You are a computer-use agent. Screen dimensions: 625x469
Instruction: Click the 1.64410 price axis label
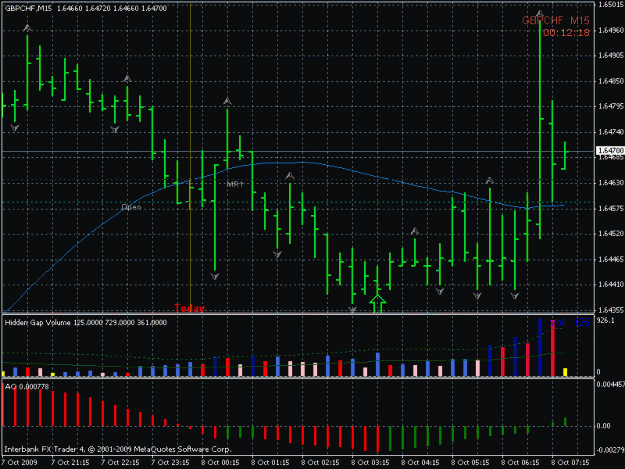pos(611,285)
